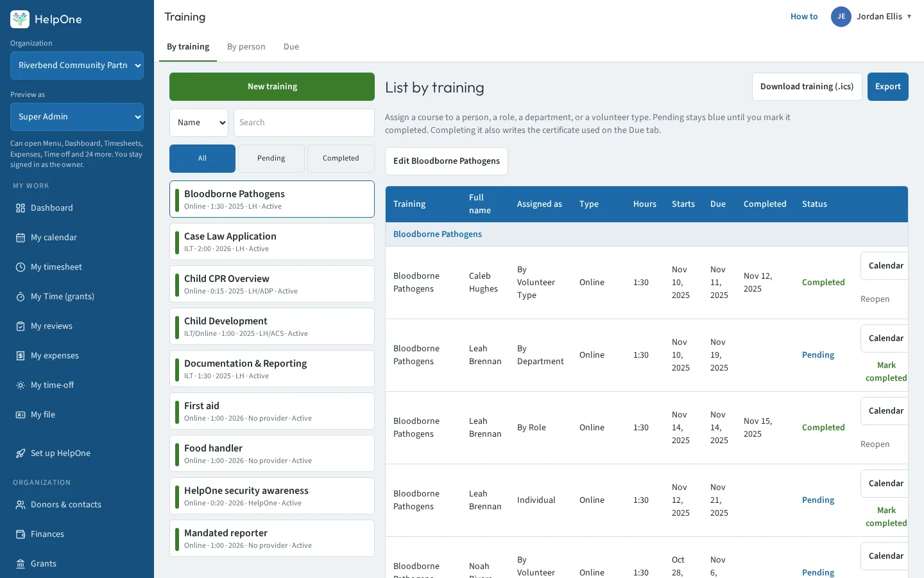Download training (.ics) file
This screenshot has width=924, height=578.
pyautogui.click(x=807, y=87)
